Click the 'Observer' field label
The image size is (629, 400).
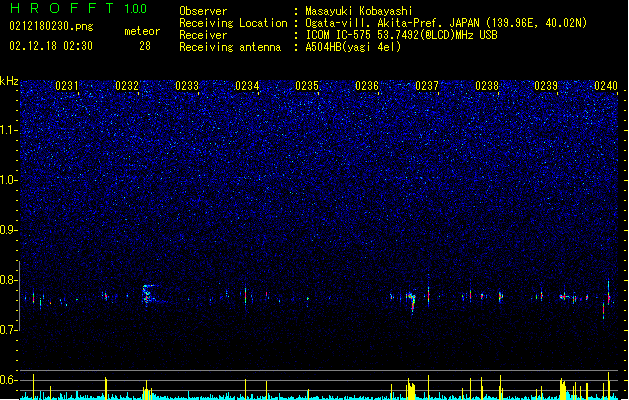[203, 11]
